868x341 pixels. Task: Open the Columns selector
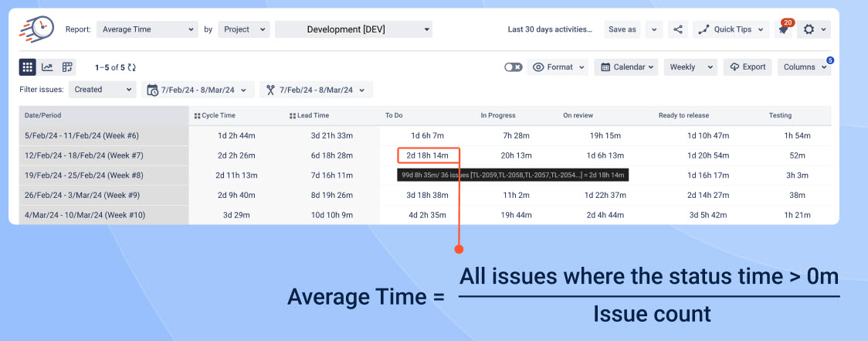pos(805,67)
